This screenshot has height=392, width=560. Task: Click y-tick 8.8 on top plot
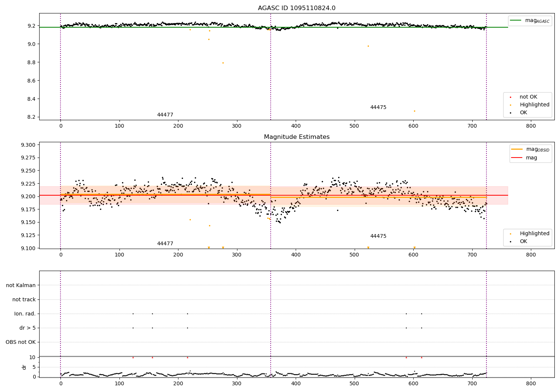(32, 62)
